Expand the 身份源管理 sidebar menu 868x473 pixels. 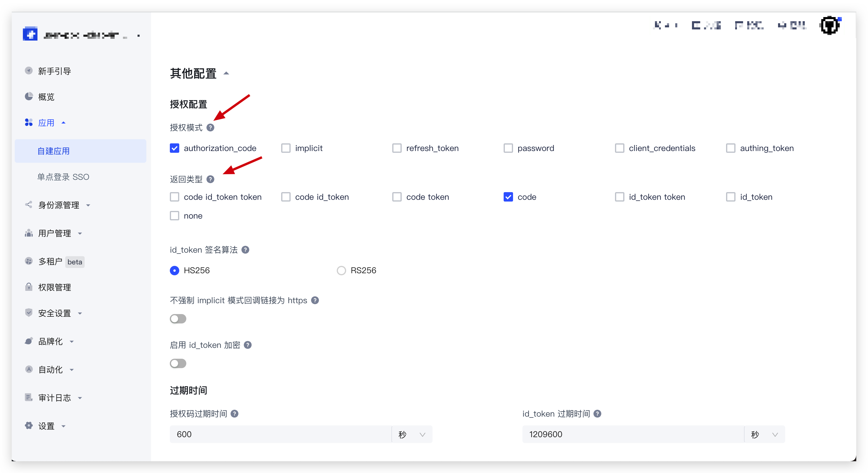pos(59,205)
